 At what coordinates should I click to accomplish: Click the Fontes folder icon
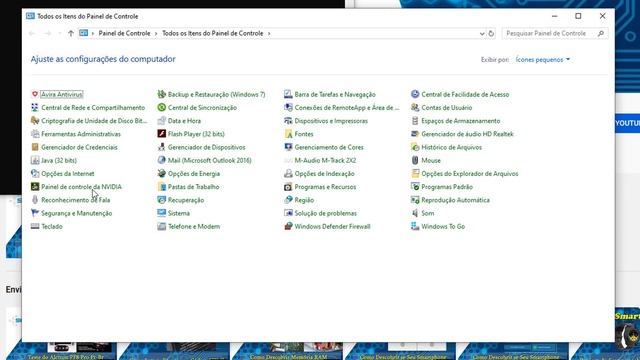pyautogui.click(x=288, y=134)
